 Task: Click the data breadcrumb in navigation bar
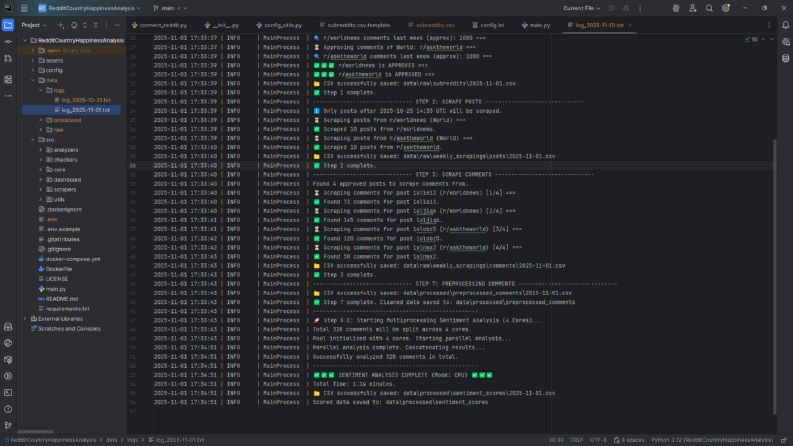tap(111, 440)
